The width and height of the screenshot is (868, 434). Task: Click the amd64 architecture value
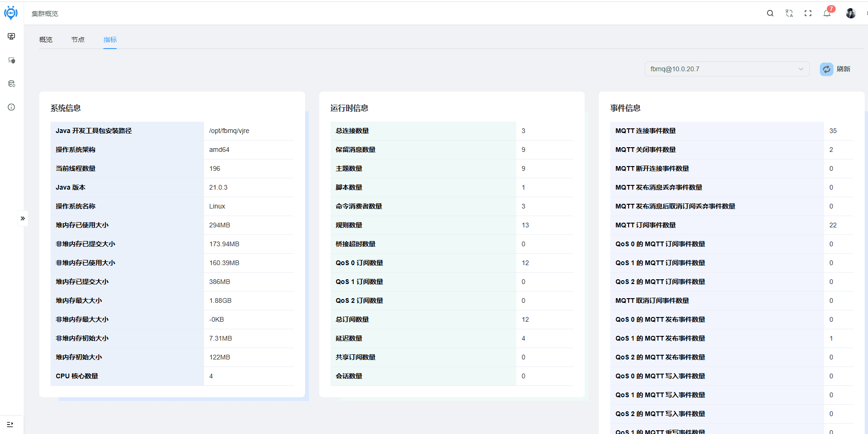(219, 150)
